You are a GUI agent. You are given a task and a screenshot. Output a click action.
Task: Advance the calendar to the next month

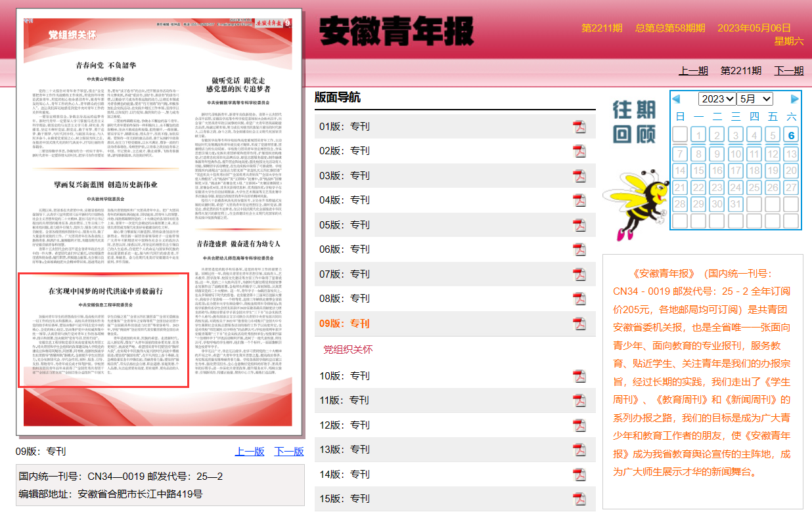pyautogui.click(x=795, y=99)
